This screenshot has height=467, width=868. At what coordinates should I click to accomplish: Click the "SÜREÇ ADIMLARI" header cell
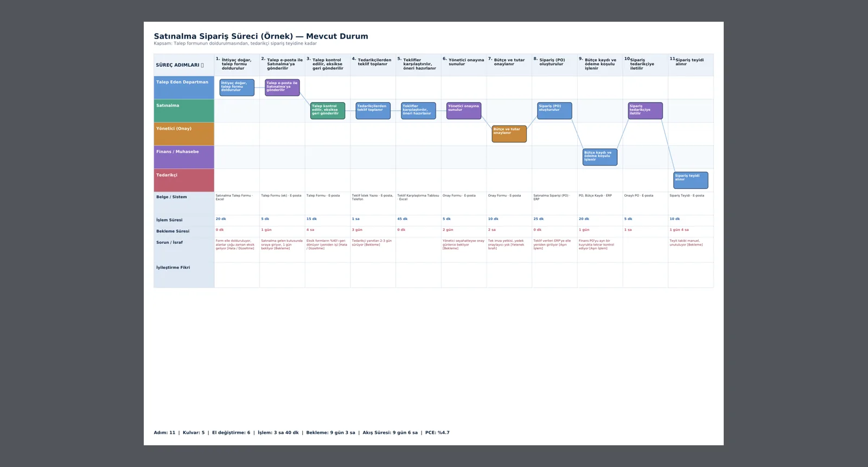(184, 65)
